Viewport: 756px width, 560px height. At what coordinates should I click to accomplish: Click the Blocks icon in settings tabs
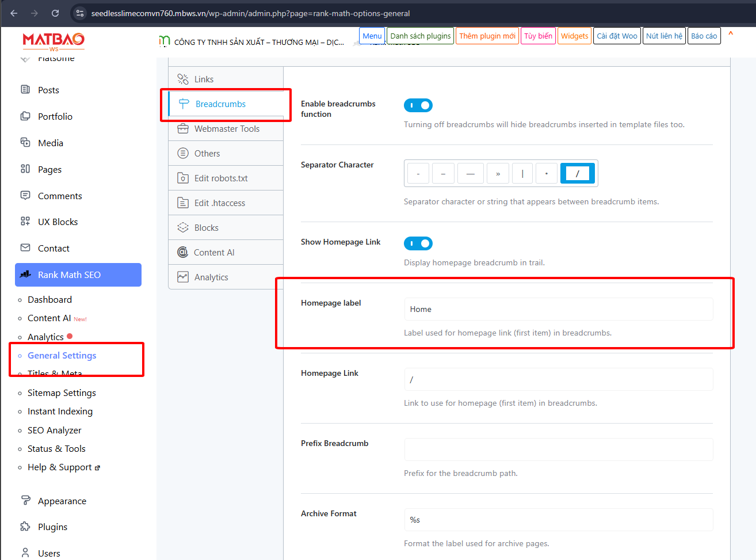click(x=183, y=228)
